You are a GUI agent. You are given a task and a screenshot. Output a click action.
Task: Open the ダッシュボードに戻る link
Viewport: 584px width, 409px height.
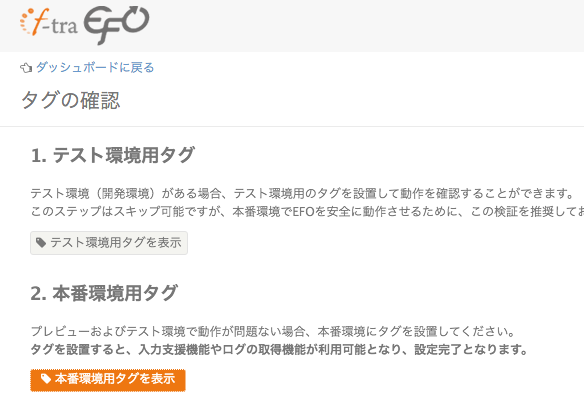pyautogui.click(x=95, y=67)
